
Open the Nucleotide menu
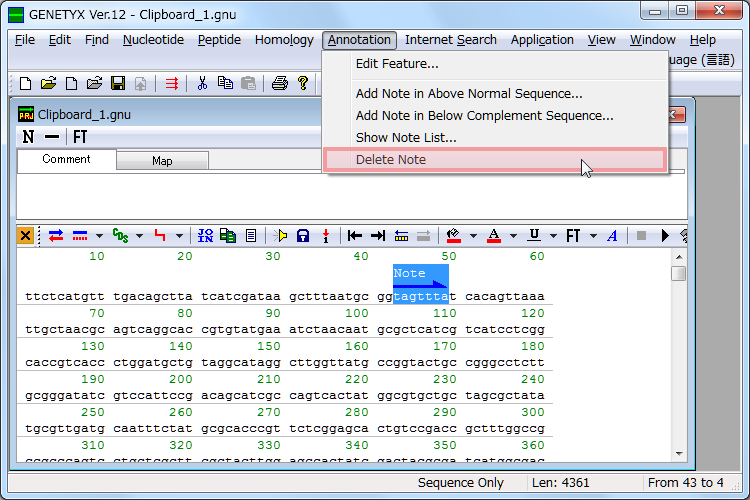pos(154,40)
